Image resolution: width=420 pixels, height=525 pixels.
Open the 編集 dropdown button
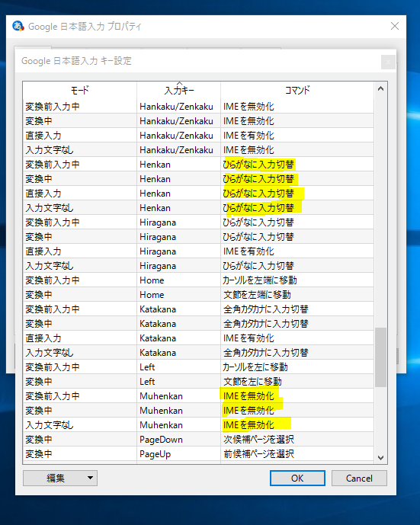(60, 478)
